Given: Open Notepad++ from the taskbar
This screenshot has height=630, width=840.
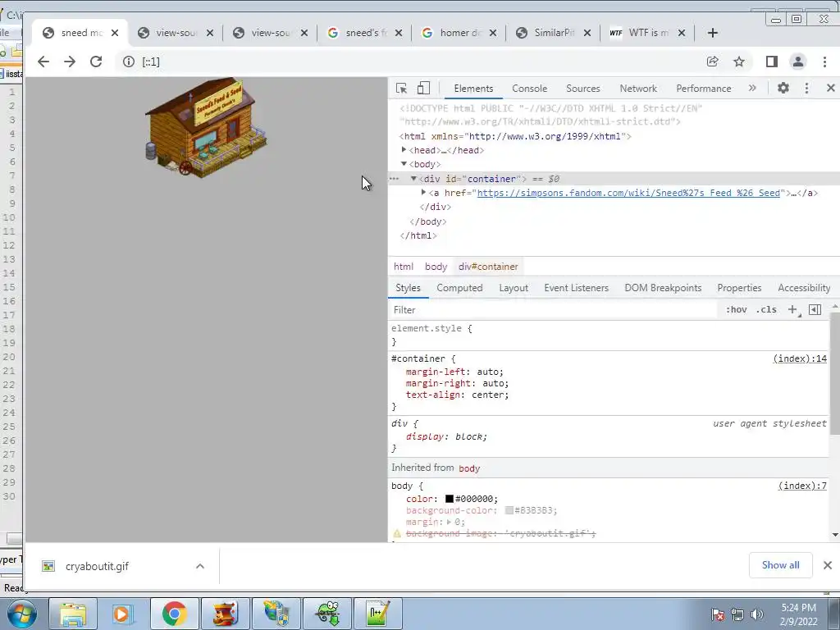Looking at the screenshot, I should coord(377,614).
